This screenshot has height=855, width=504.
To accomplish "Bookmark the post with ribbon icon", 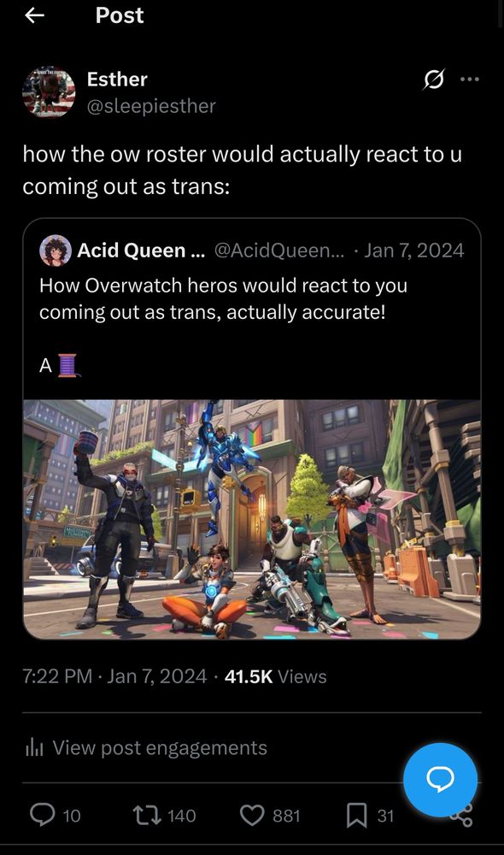I will click(356, 816).
